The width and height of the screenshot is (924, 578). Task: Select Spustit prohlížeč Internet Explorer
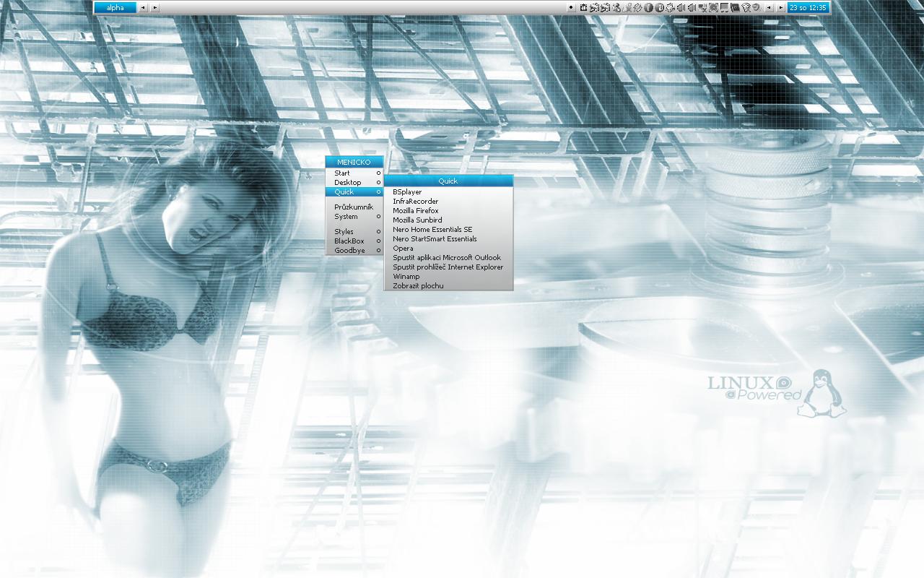click(x=448, y=267)
